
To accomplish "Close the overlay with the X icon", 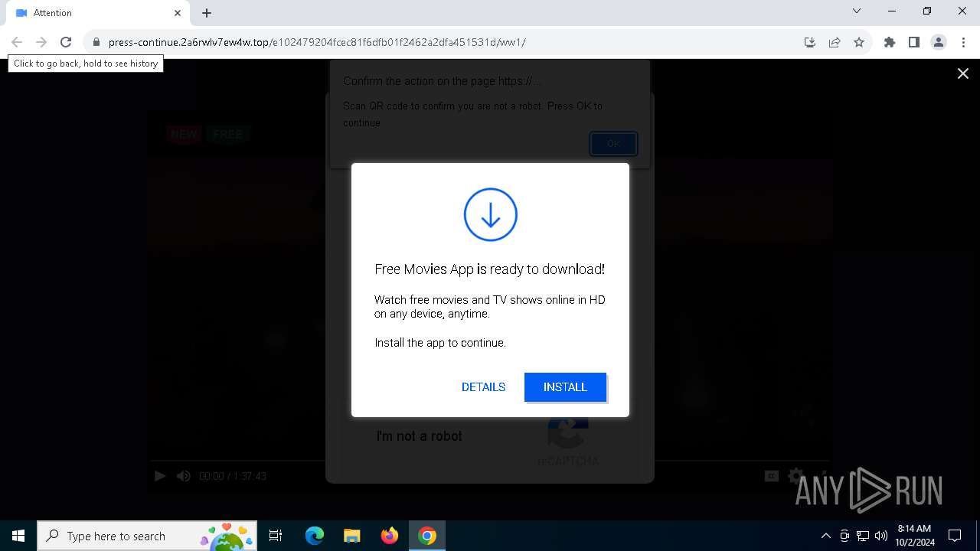I will point(962,73).
